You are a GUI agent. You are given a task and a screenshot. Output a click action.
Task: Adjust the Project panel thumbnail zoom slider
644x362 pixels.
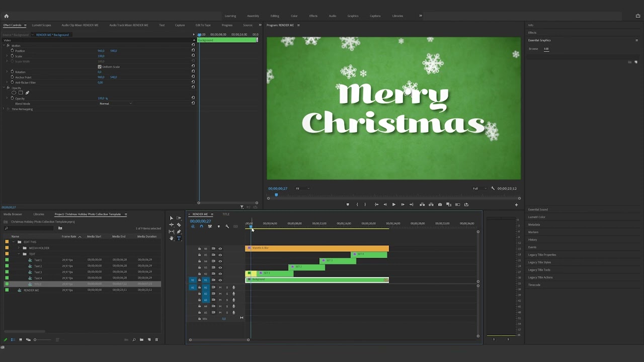[x=43, y=340]
